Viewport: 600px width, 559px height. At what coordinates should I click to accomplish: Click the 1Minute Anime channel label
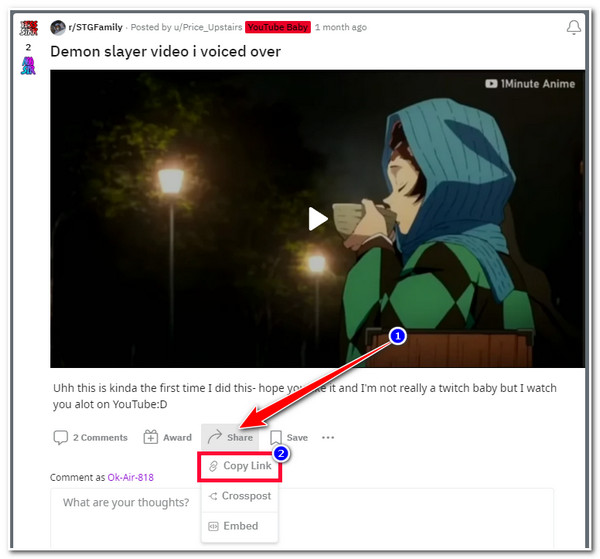(x=530, y=84)
